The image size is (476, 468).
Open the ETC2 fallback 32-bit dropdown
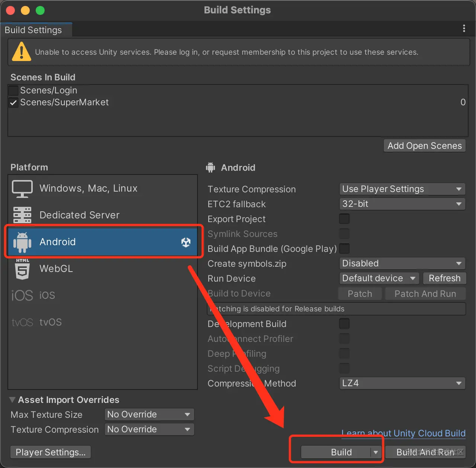coord(402,204)
